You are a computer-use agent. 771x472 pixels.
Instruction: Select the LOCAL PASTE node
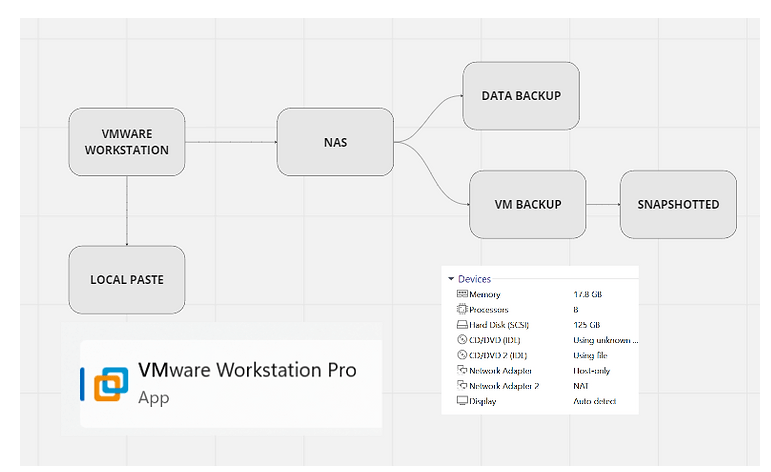pos(127,280)
